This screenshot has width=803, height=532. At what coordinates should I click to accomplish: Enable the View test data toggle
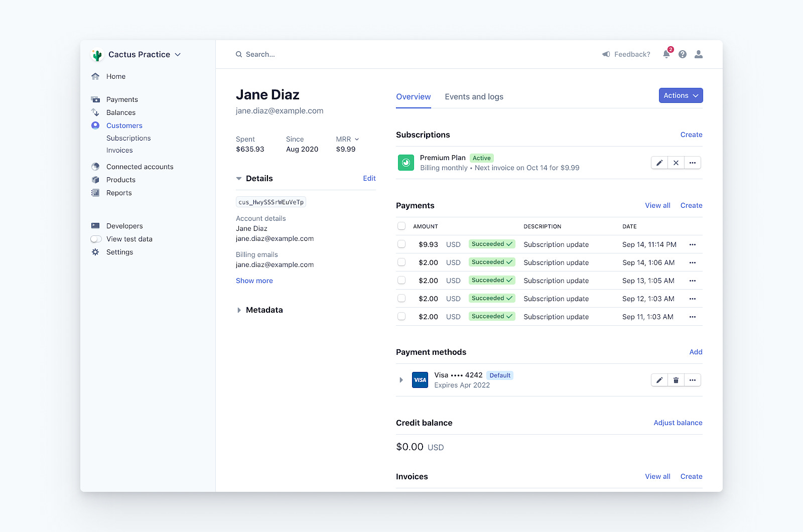coord(95,239)
